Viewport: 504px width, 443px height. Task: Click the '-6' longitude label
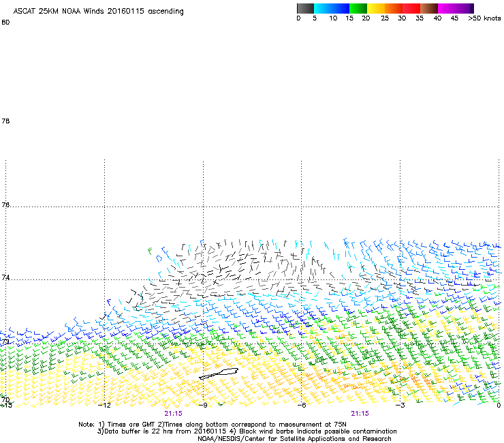tap(301, 406)
